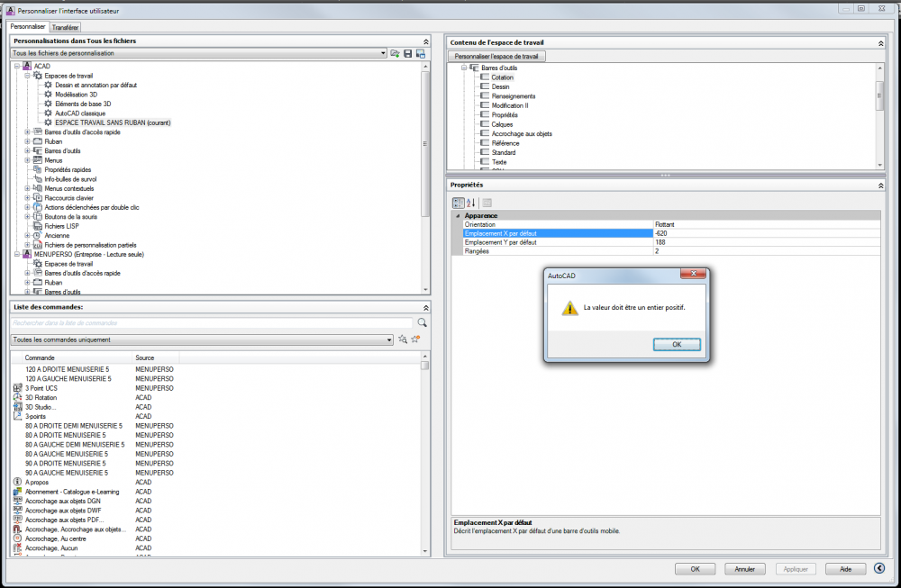
Task: Click the Personnaliser l'espace de travail button
Action: (496, 56)
